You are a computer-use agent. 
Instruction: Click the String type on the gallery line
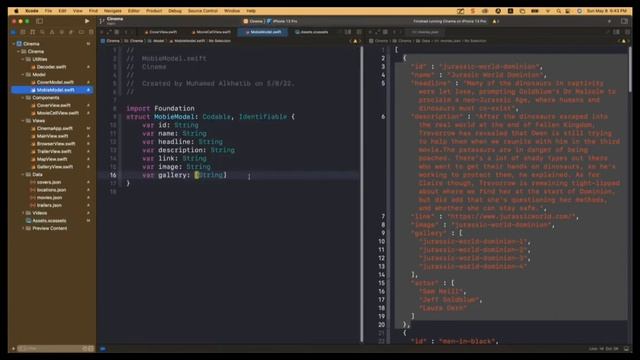(x=211, y=175)
